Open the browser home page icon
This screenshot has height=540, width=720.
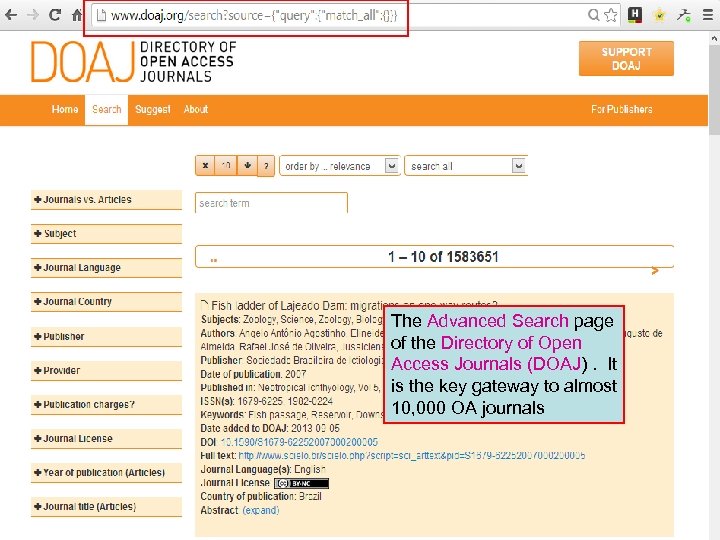coord(77,15)
